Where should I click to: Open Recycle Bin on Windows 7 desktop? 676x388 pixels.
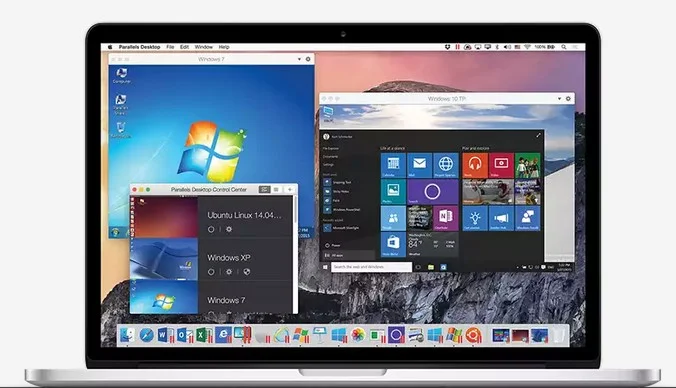pos(121,130)
